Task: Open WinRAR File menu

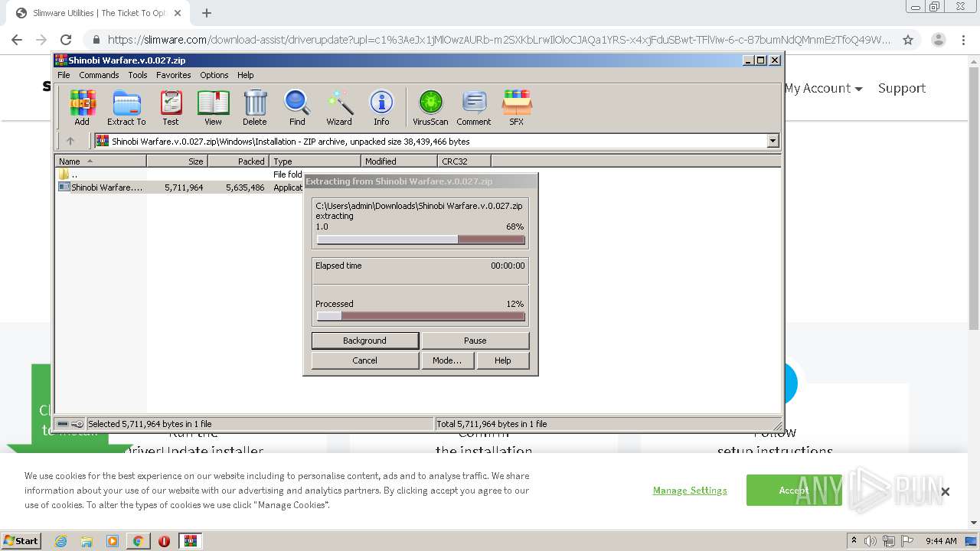Action: click(x=64, y=75)
